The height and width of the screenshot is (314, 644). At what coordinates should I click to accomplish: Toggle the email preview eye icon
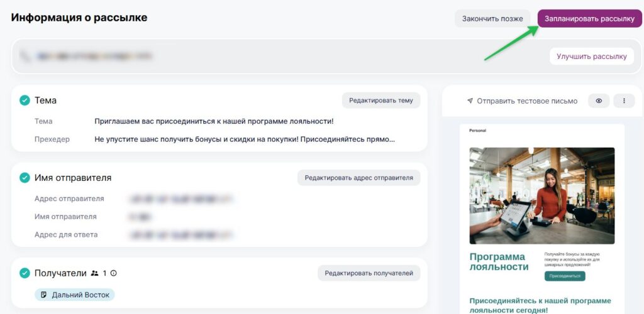pos(599,101)
